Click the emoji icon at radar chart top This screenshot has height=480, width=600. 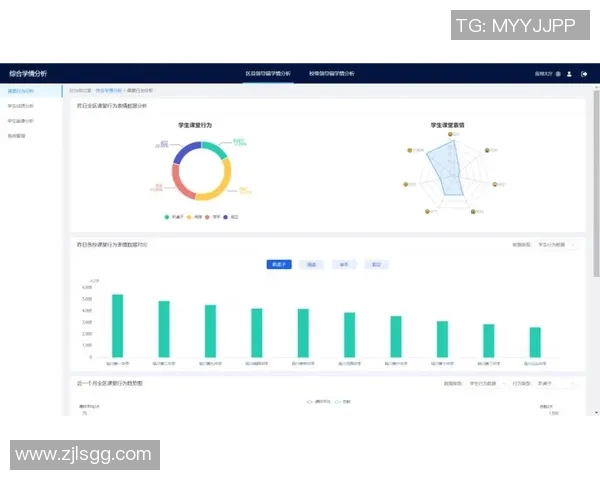click(451, 133)
